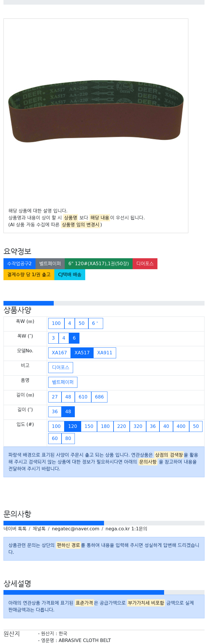208x644 pixels.
Task: Select grit 80 option
Action: click(68, 439)
